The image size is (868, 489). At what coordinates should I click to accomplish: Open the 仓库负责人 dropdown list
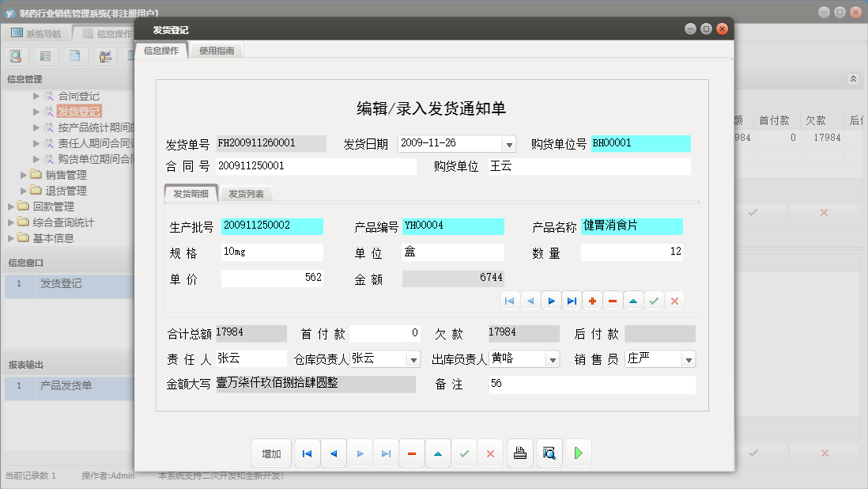[412, 358]
